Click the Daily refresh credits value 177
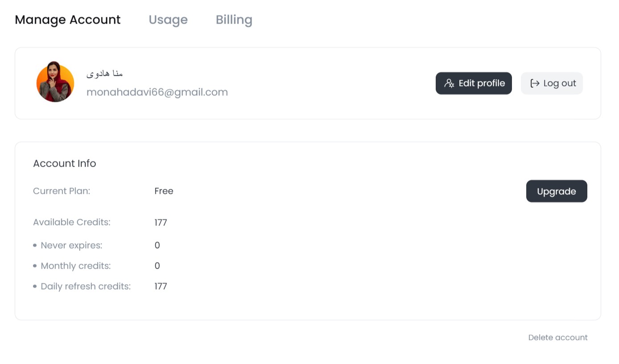Viewport: 619px width, 364px height. pyautogui.click(x=161, y=286)
